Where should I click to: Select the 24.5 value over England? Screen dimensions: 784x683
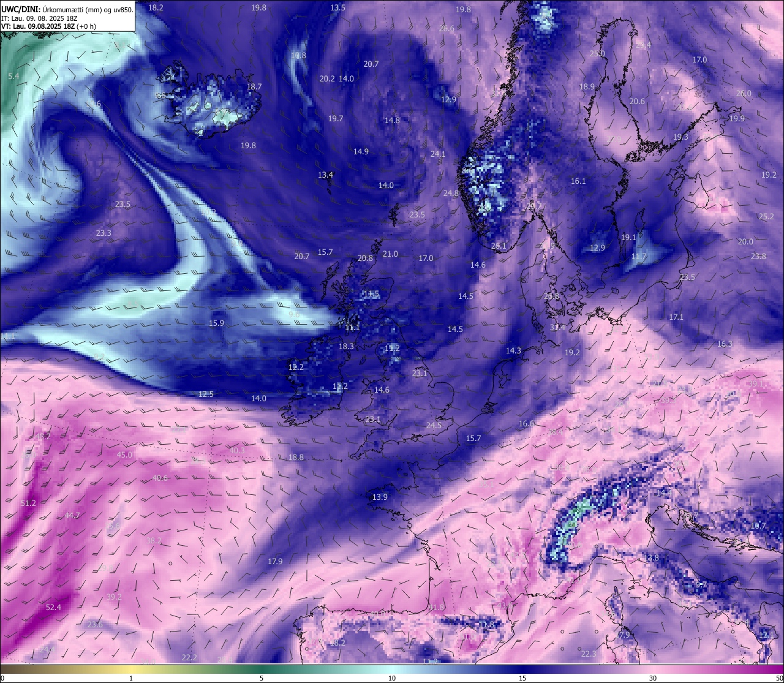point(434,425)
